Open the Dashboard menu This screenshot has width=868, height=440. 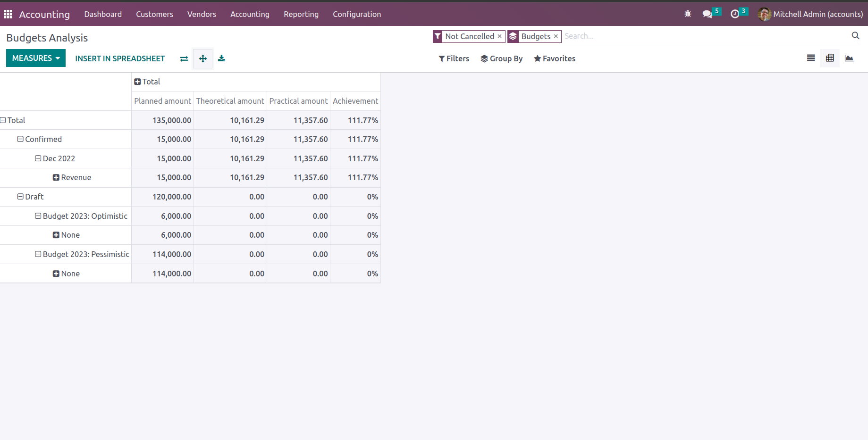point(103,14)
